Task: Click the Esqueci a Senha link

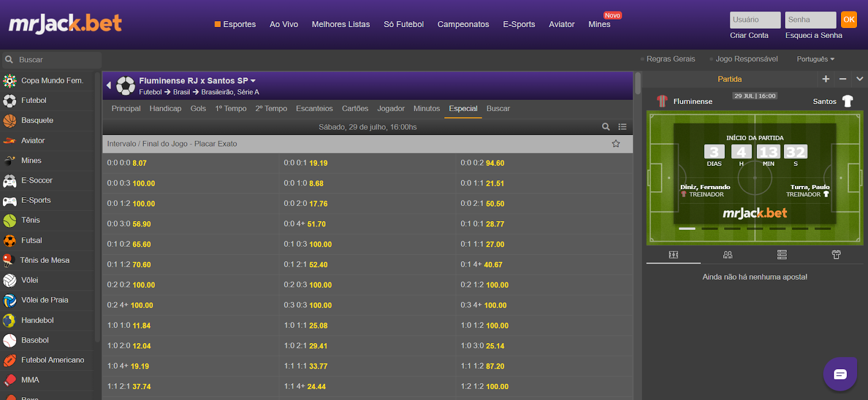Action: click(x=814, y=35)
